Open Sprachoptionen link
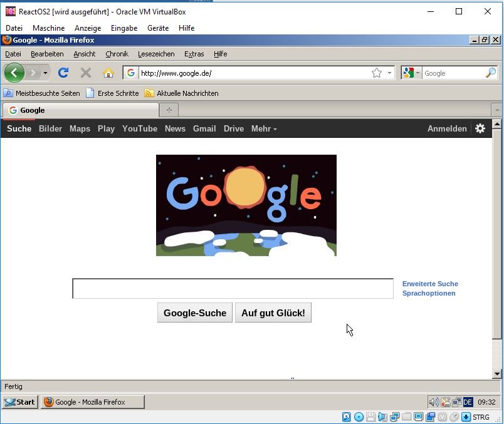This screenshot has height=424, width=504. (x=429, y=293)
